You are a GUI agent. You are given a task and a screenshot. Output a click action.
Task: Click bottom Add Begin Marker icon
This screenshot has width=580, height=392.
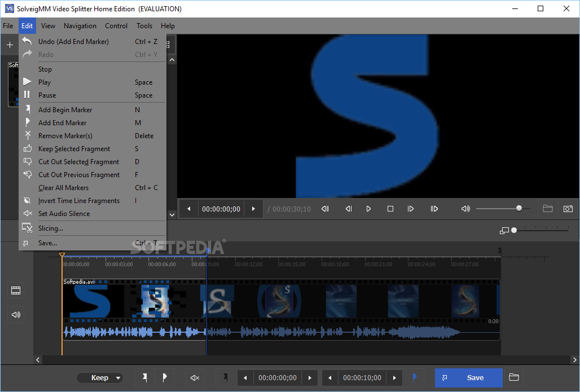pyautogui.click(x=144, y=377)
